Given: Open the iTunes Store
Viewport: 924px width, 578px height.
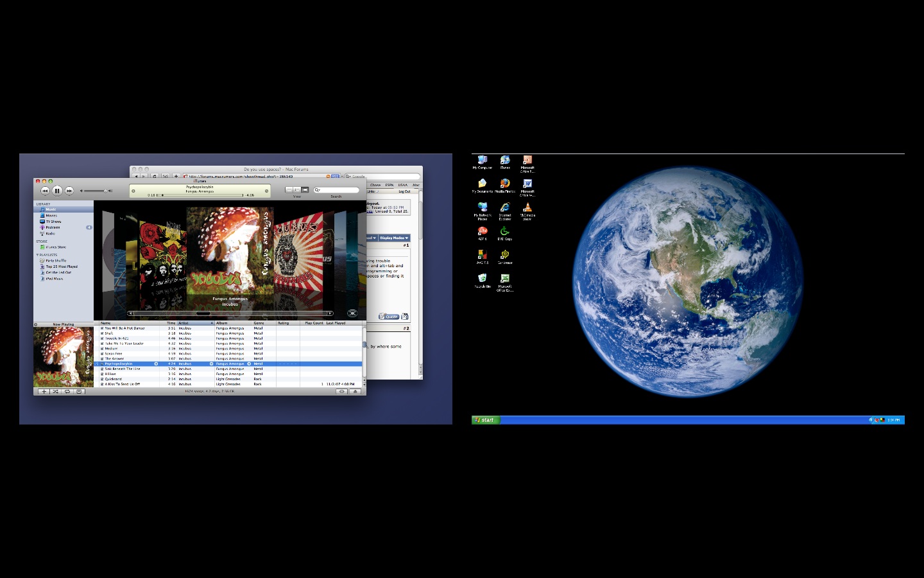Looking at the screenshot, I should pos(64,247).
